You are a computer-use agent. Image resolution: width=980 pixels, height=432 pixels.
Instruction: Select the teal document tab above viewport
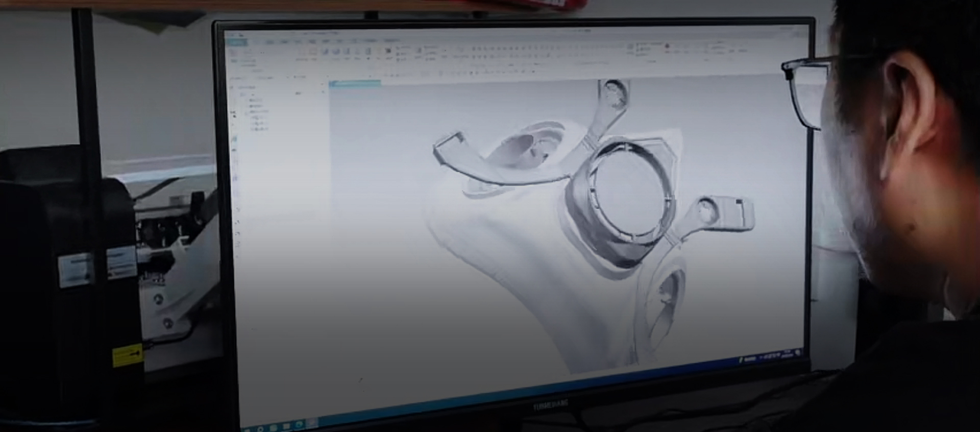click(x=355, y=83)
